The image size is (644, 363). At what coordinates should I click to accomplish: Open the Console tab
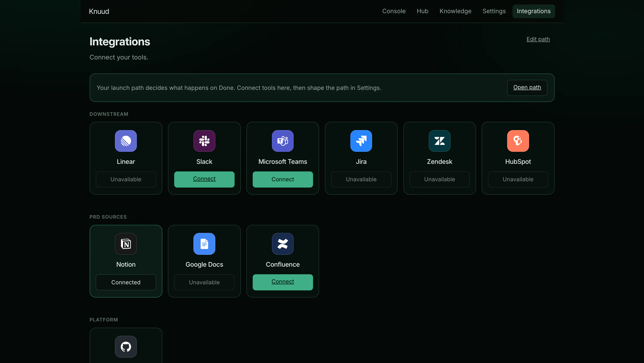pyautogui.click(x=394, y=11)
